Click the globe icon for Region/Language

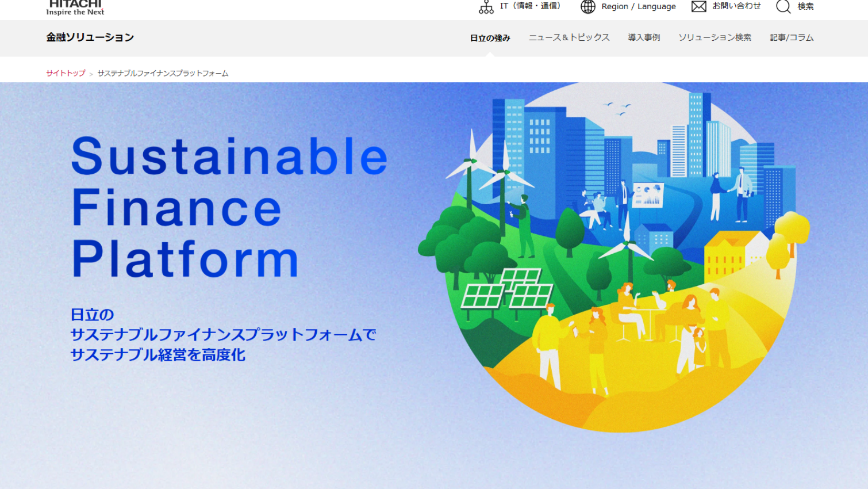(587, 7)
